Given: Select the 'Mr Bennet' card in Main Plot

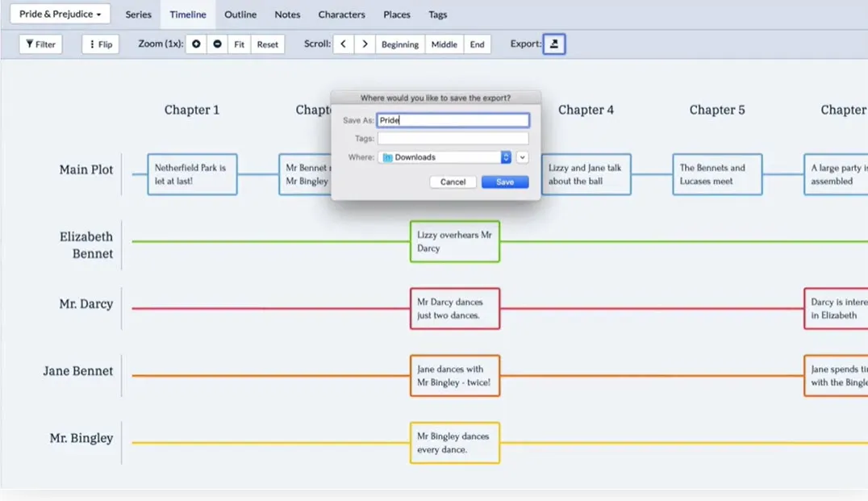Looking at the screenshot, I should pyautogui.click(x=305, y=174).
